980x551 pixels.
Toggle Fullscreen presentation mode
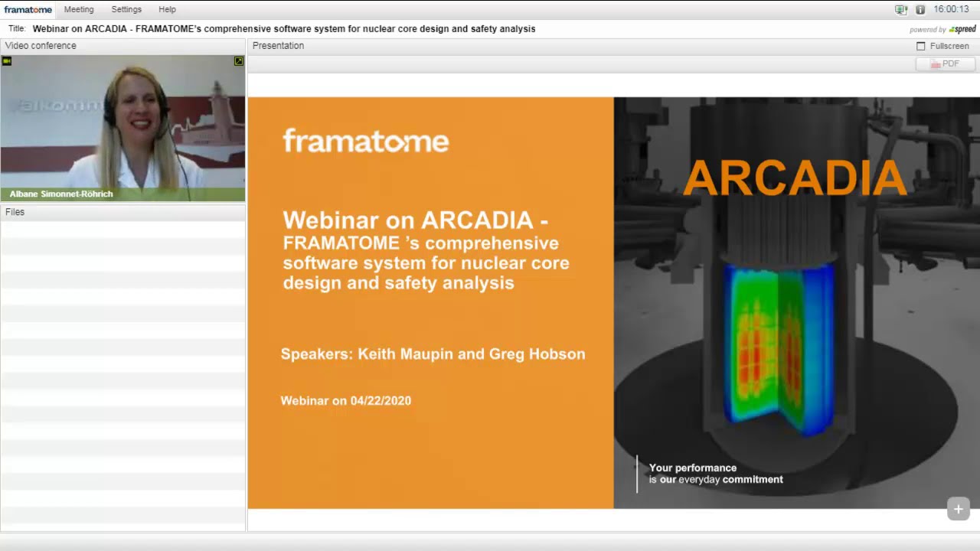(943, 46)
